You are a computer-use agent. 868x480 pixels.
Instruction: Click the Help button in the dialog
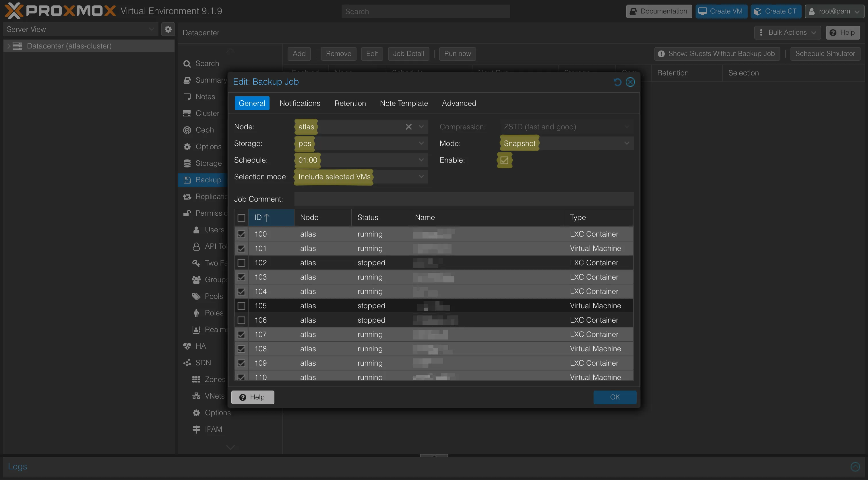coord(252,397)
